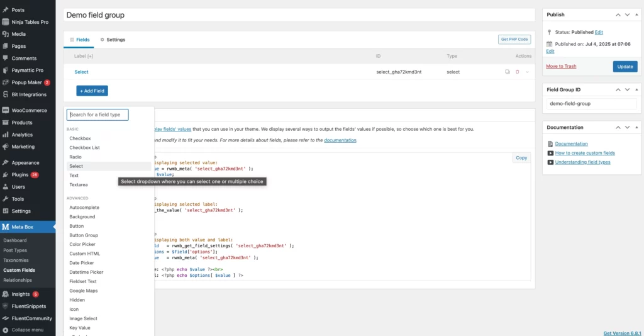The height and width of the screenshot is (336, 644).
Task: Move Field Group ID panel up
Action: [x=618, y=89]
